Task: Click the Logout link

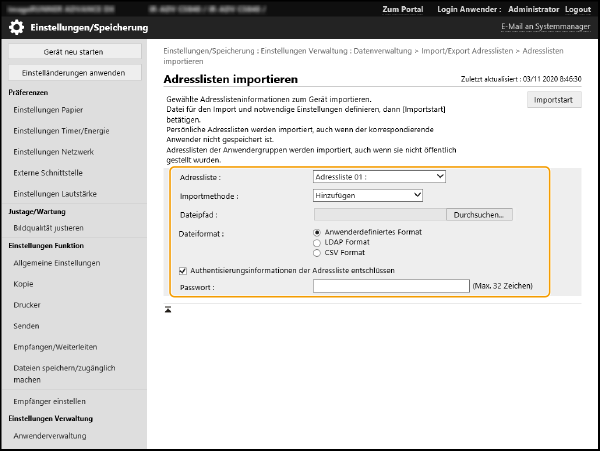Action: click(577, 9)
